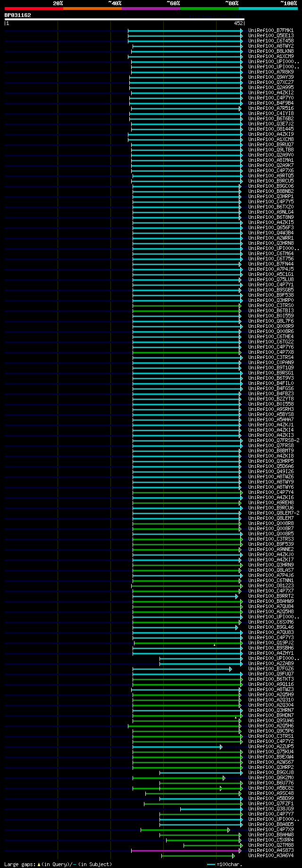The width and height of the screenshot is (302, 868).
Task: Open UniRef100_Q8L7F6 label
Action: click(x=271, y=321)
